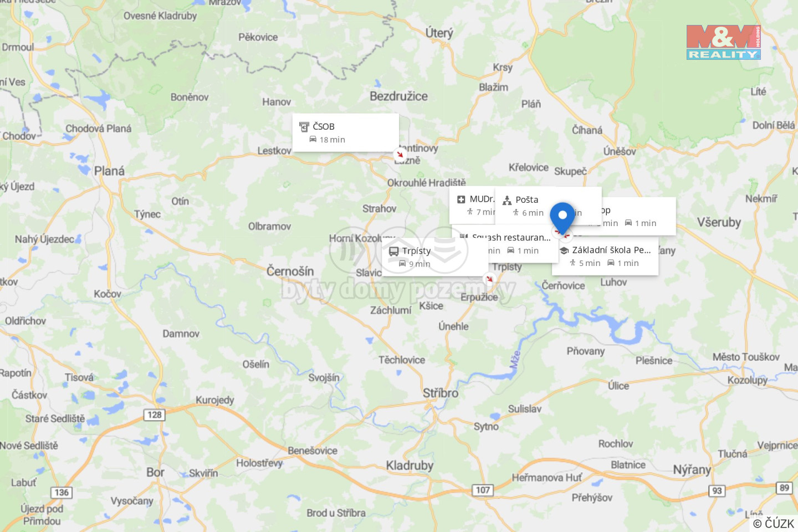This screenshot has height=532, width=798.
Task: Click the ČÚZK copyright link
Action: click(x=774, y=523)
